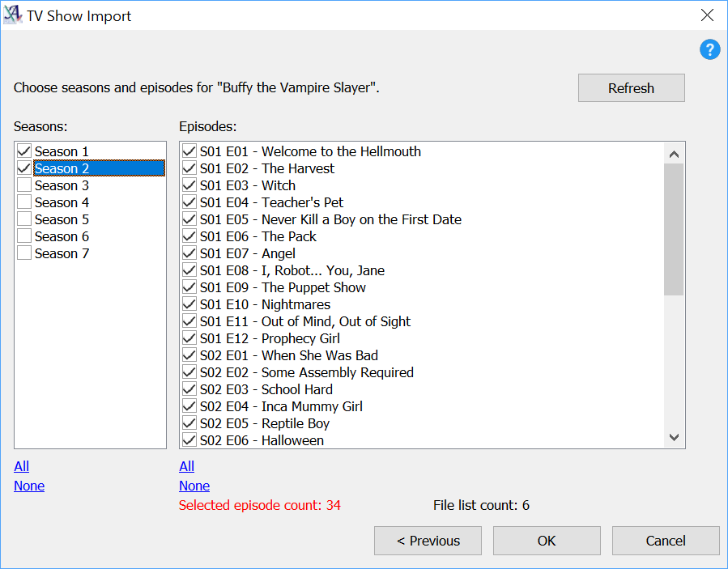Select the Season 5 row label
The width and height of the screenshot is (728, 569).
pos(62,219)
